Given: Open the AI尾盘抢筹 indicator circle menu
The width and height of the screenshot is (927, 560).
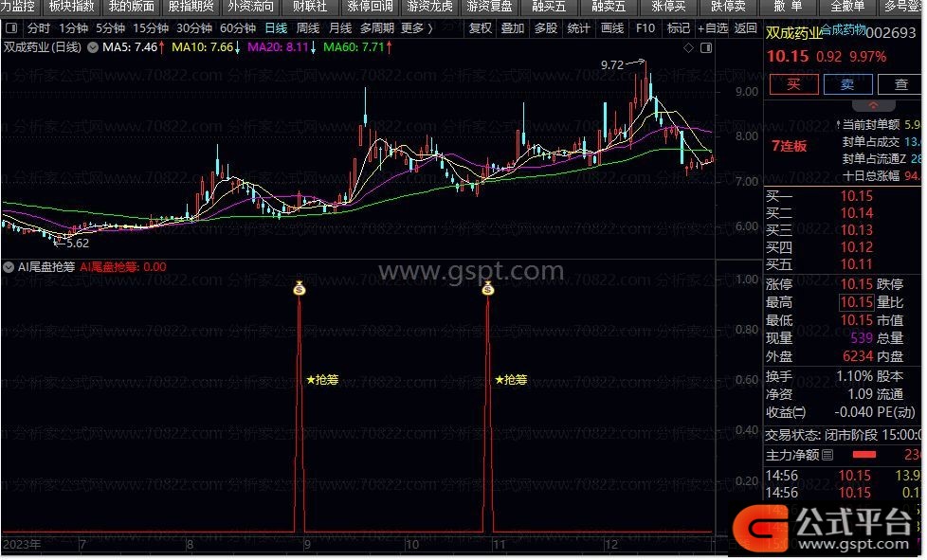Looking at the screenshot, I should [x=9, y=267].
